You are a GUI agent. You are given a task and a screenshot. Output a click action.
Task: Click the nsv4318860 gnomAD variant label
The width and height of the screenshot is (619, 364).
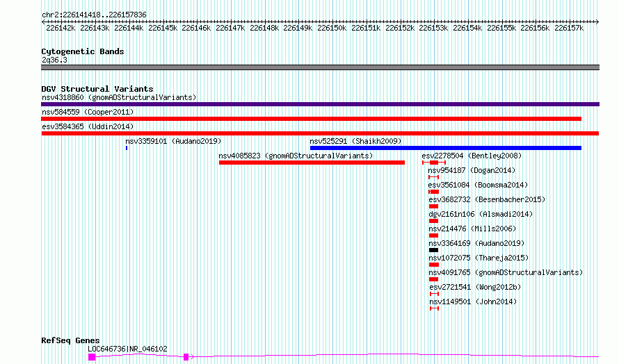pyautogui.click(x=119, y=97)
